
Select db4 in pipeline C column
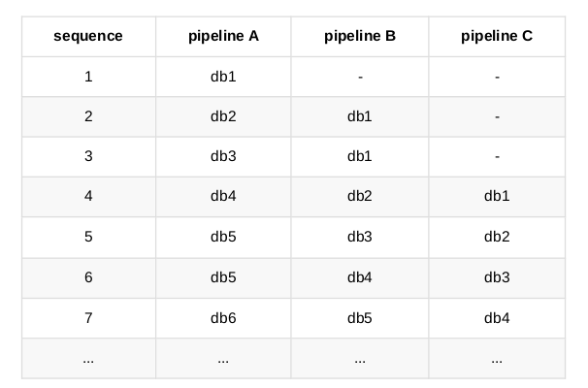[x=496, y=317]
